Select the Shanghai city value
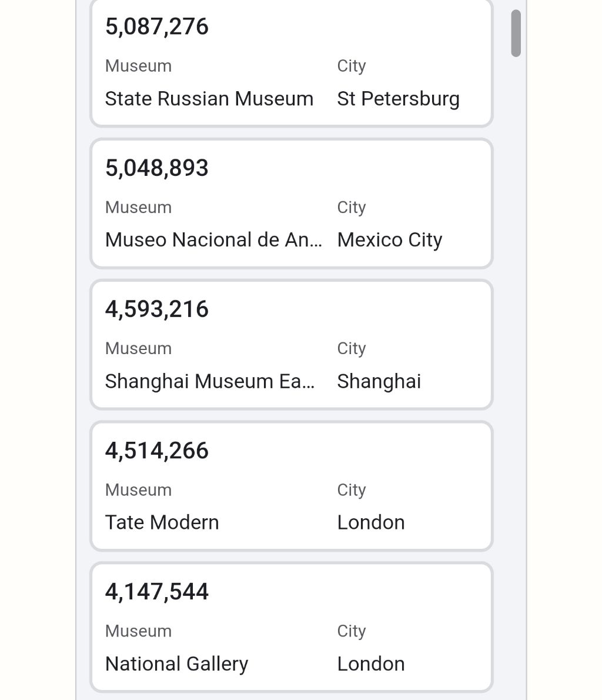Image resolution: width=602 pixels, height=700 pixels. 379,381
